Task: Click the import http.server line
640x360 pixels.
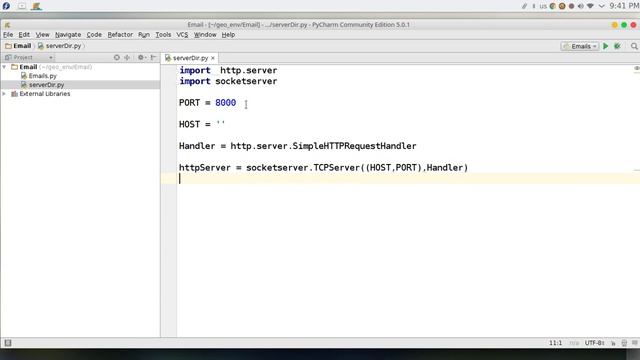Action: (x=228, y=70)
